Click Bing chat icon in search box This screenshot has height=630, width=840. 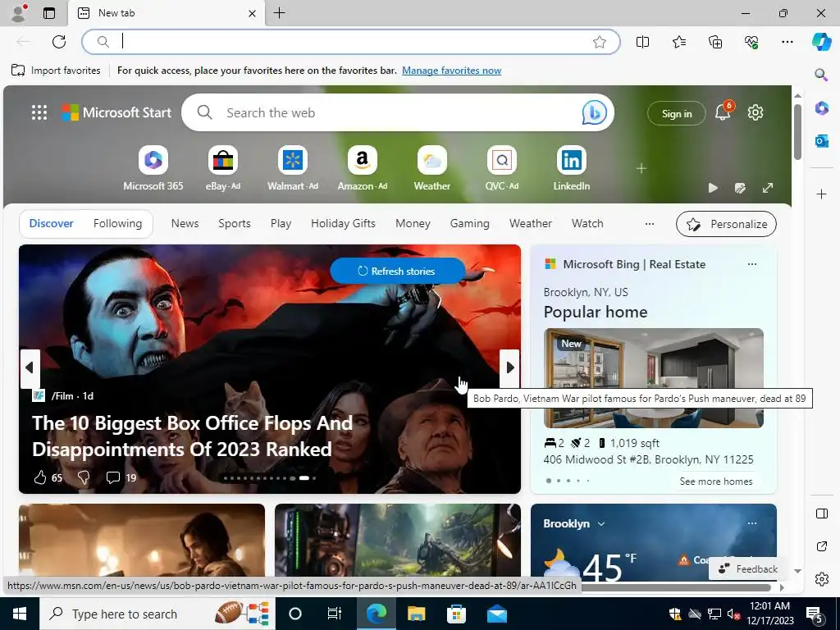tap(594, 112)
